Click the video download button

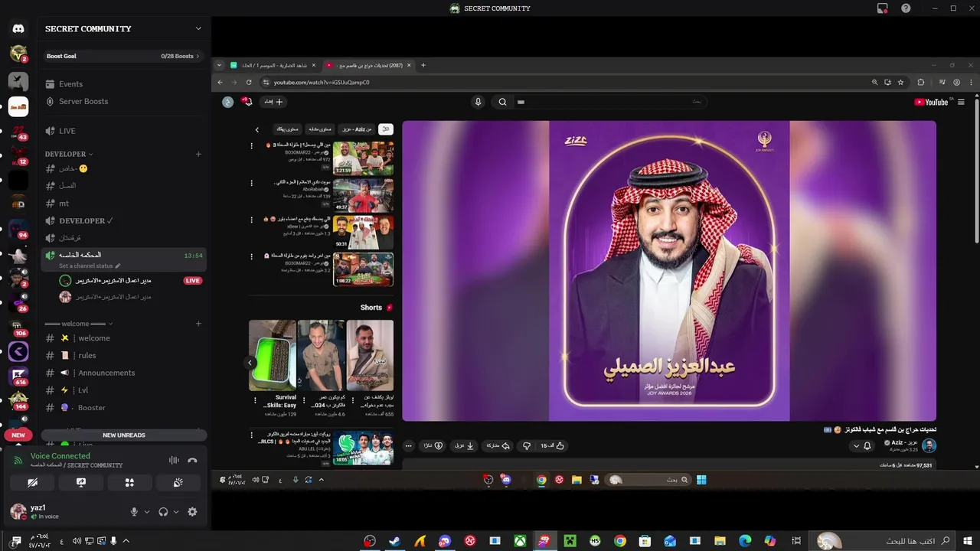(465, 445)
